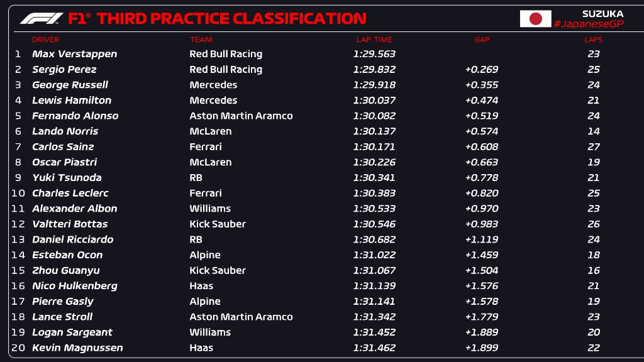Click the Third Practice Classification title
This screenshot has height=362, width=644.
pyautogui.click(x=231, y=18)
